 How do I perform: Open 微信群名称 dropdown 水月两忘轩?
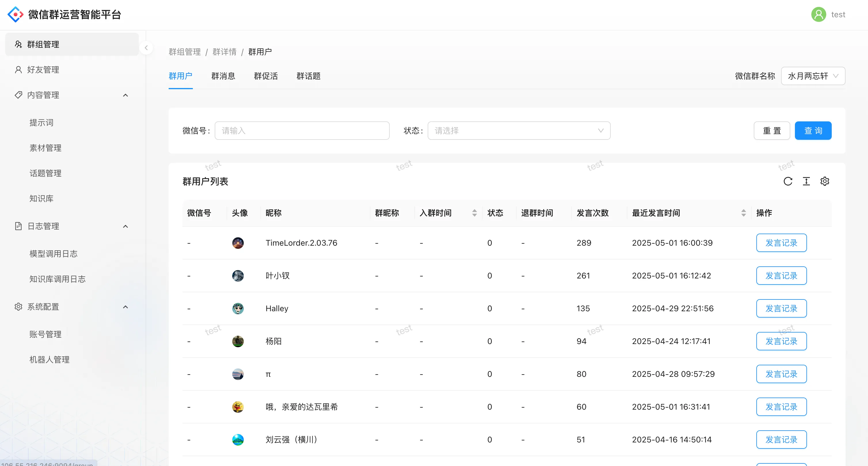click(813, 76)
